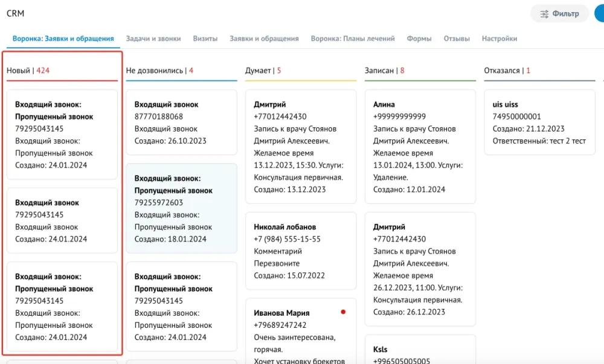This screenshot has width=604, height=364.
Task: Open missed call card 79295043145 in Не дозвонились
Action: [181, 307]
